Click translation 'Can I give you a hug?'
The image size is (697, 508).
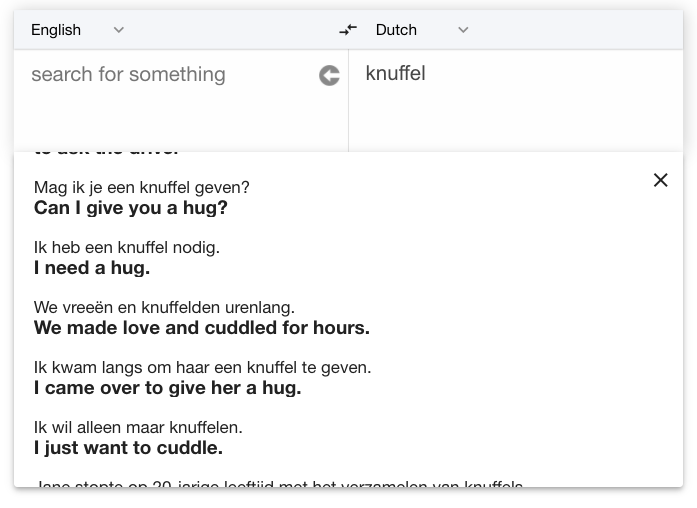[x=131, y=208]
